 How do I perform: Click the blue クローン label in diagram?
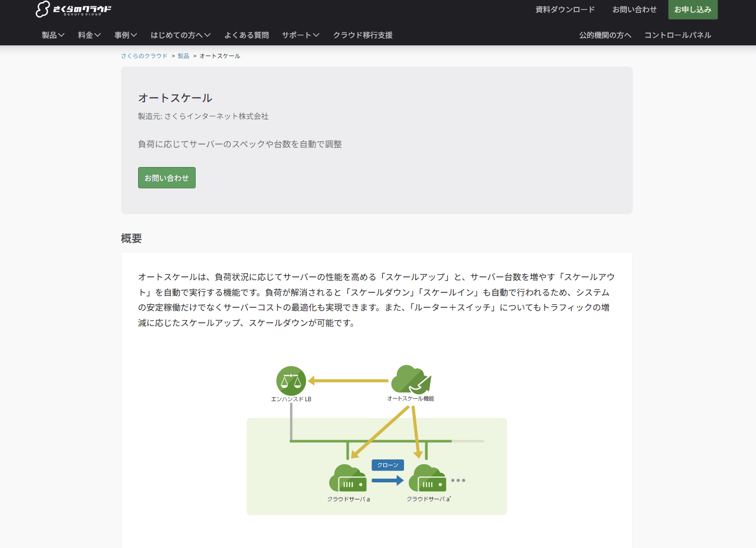pos(388,465)
